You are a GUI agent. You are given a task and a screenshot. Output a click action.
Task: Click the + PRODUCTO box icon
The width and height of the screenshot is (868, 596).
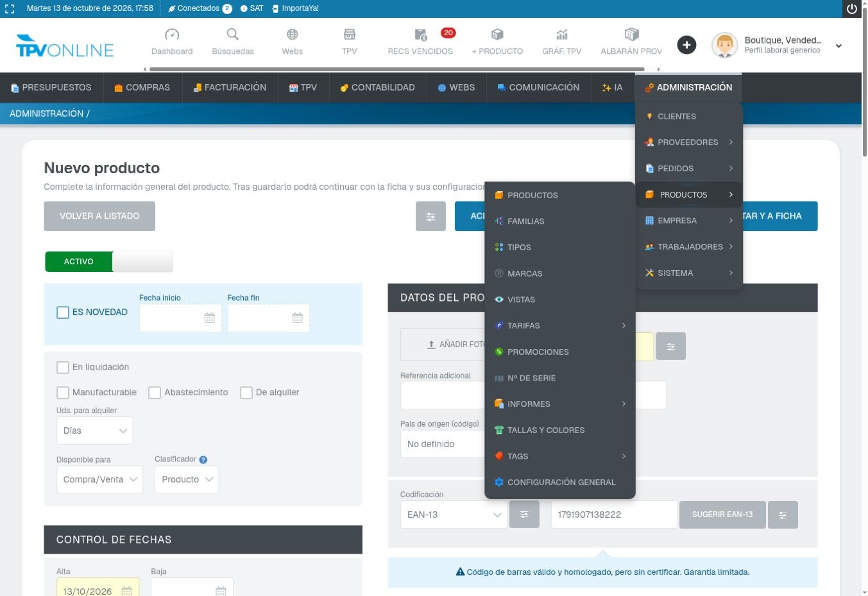(x=497, y=35)
